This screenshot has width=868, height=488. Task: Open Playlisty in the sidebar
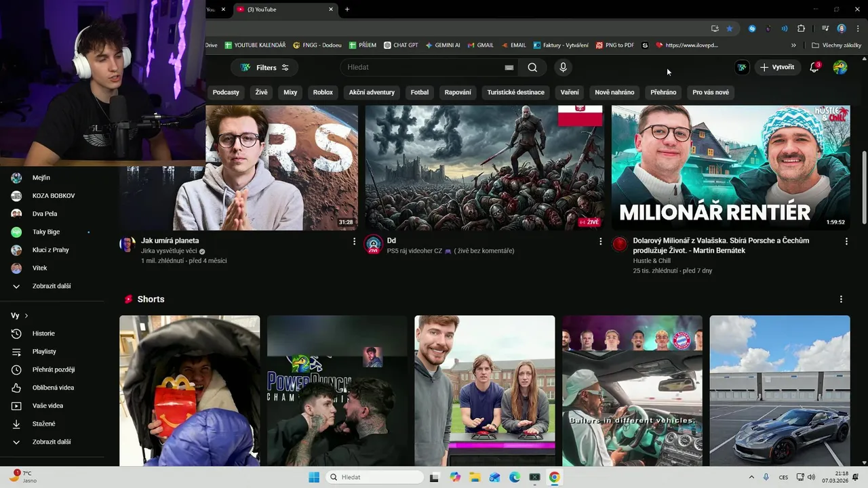click(x=43, y=352)
